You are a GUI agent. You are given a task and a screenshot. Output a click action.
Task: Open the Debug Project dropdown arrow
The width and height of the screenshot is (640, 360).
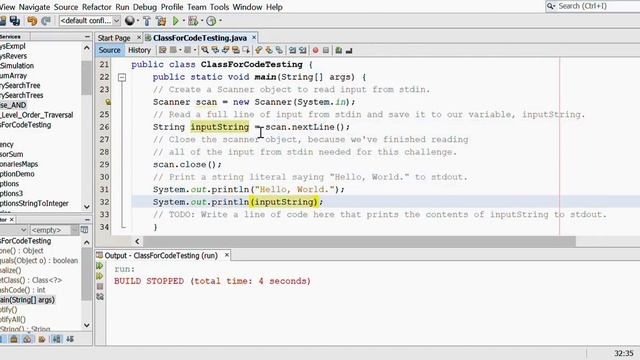point(202,20)
